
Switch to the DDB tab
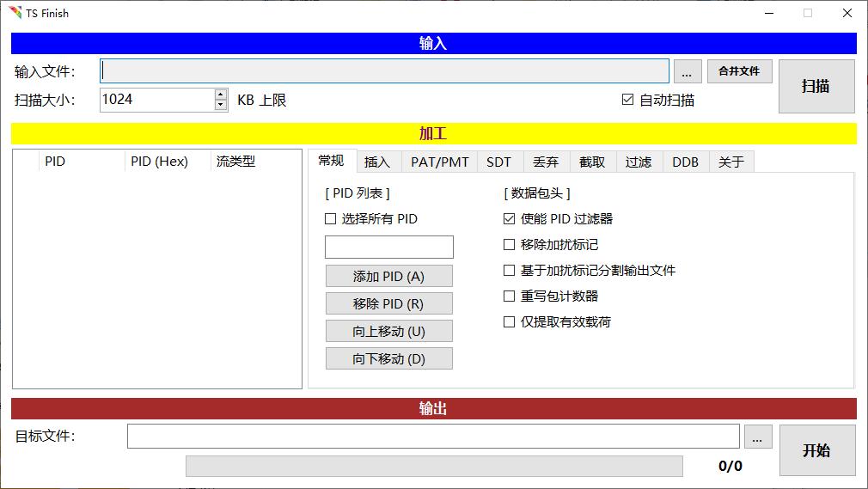(x=685, y=162)
